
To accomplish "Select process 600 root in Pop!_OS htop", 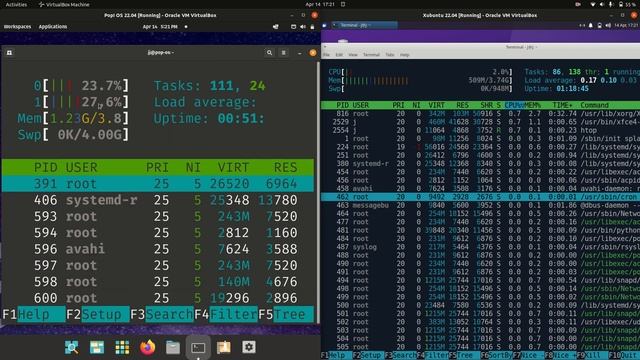I will (158, 298).
